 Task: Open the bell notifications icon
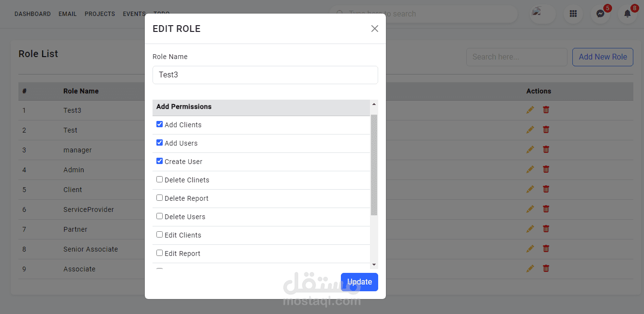627,14
